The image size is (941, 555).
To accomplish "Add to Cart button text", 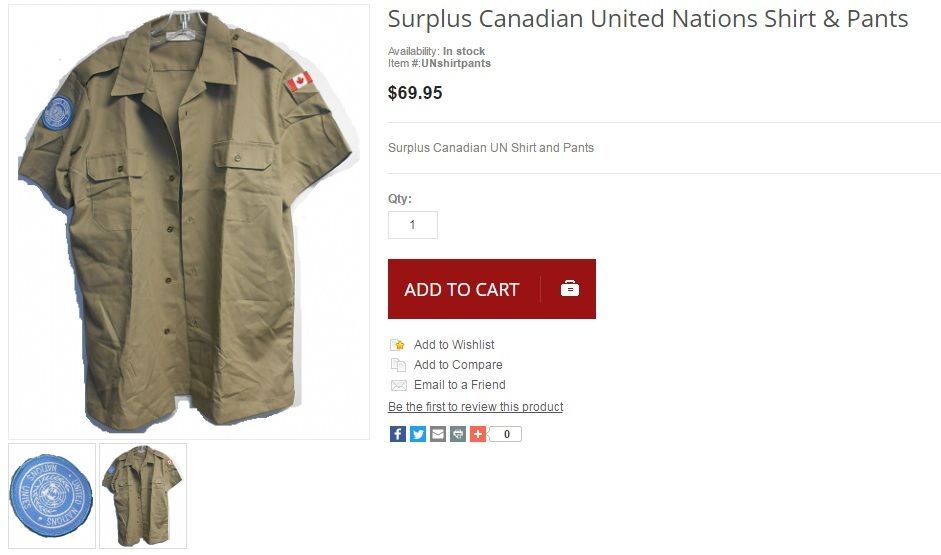I will tap(461, 289).
